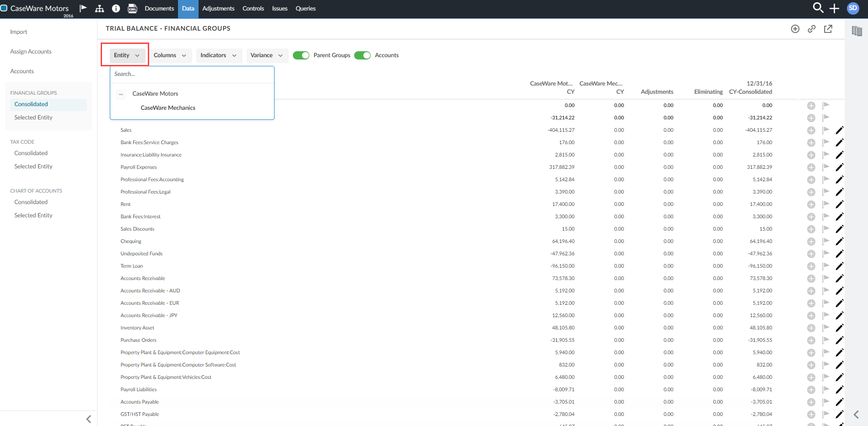
Task: Open the XBRL icon in top bar
Action: (132, 8)
